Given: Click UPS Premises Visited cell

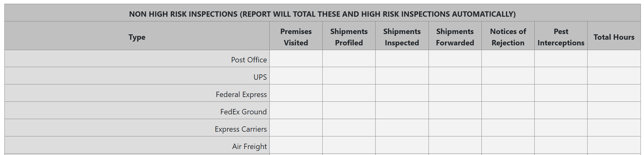Looking at the screenshot, I should pyautogui.click(x=296, y=76).
